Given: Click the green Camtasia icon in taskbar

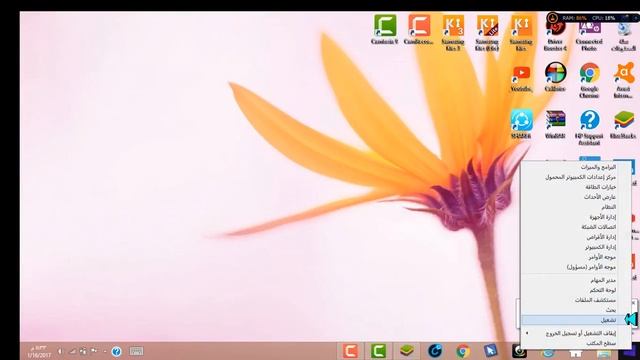Looking at the screenshot, I should click(378, 351).
